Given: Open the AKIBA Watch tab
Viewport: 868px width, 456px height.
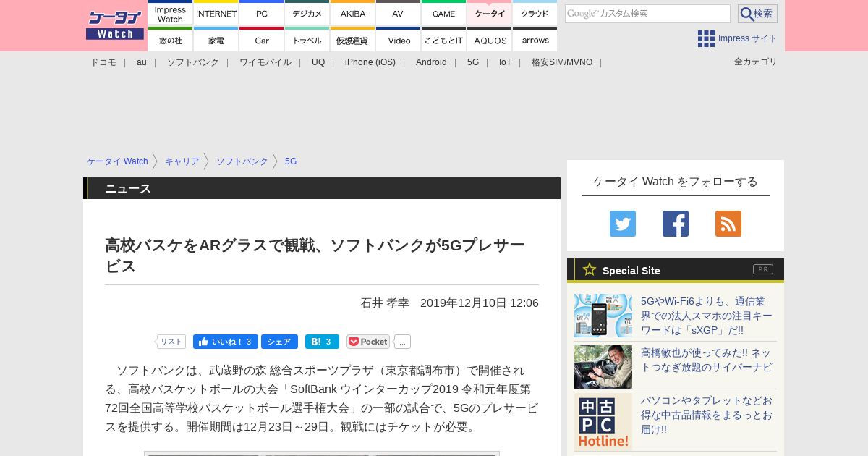Looking at the screenshot, I should coord(353,14).
